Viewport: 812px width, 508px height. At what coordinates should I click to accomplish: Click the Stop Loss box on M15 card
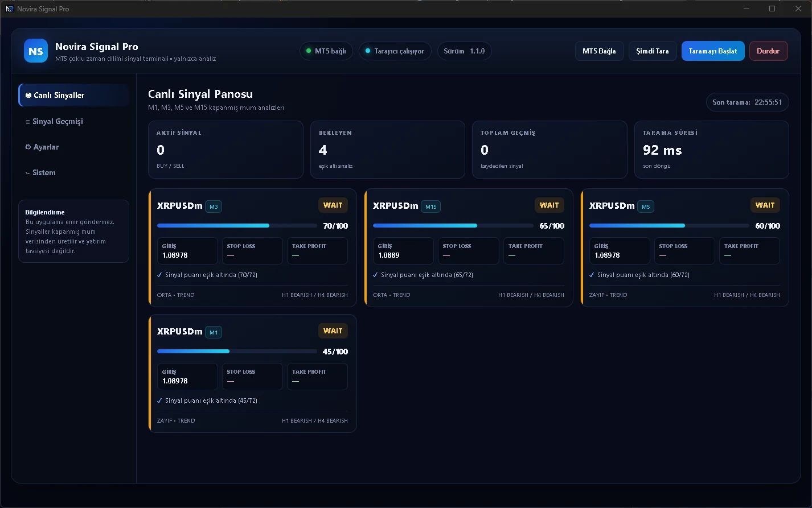(x=469, y=251)
